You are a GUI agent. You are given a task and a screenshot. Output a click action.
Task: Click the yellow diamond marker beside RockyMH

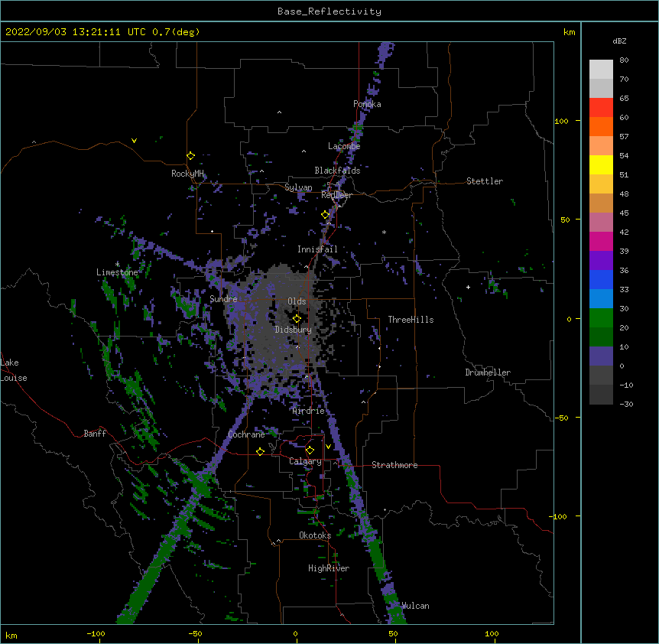(x=190, y=156)
